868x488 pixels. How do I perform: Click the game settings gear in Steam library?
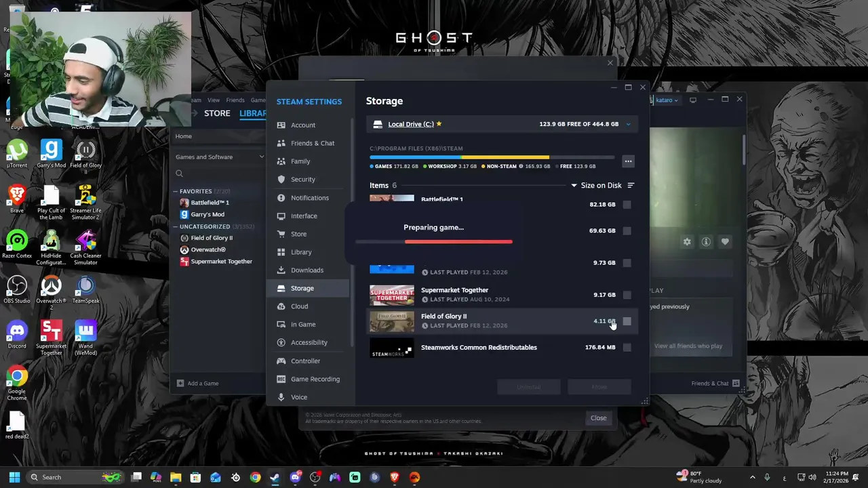point(687,242)
